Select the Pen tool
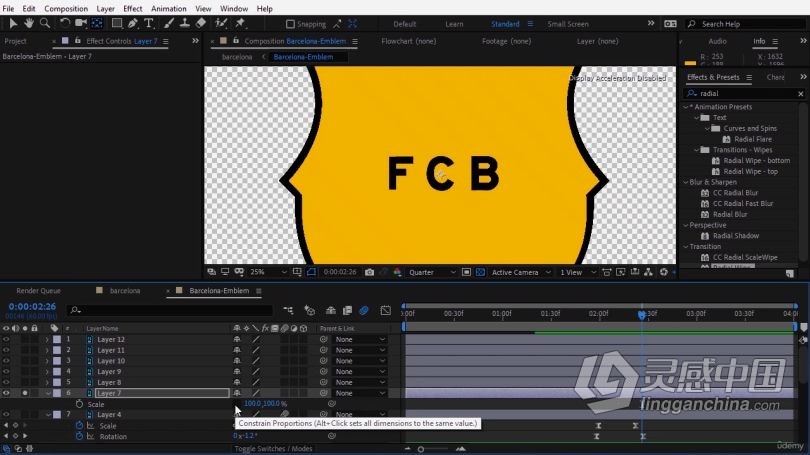 tap(133, 23)
